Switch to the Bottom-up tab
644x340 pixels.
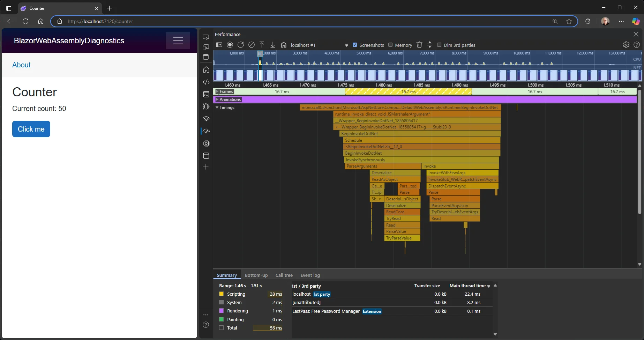point(256,275)
